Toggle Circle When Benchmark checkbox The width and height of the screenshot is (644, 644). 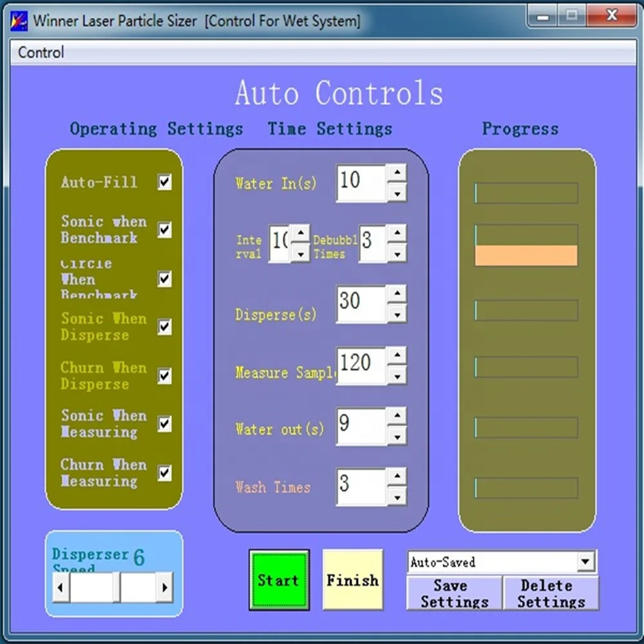coord(165,279)
